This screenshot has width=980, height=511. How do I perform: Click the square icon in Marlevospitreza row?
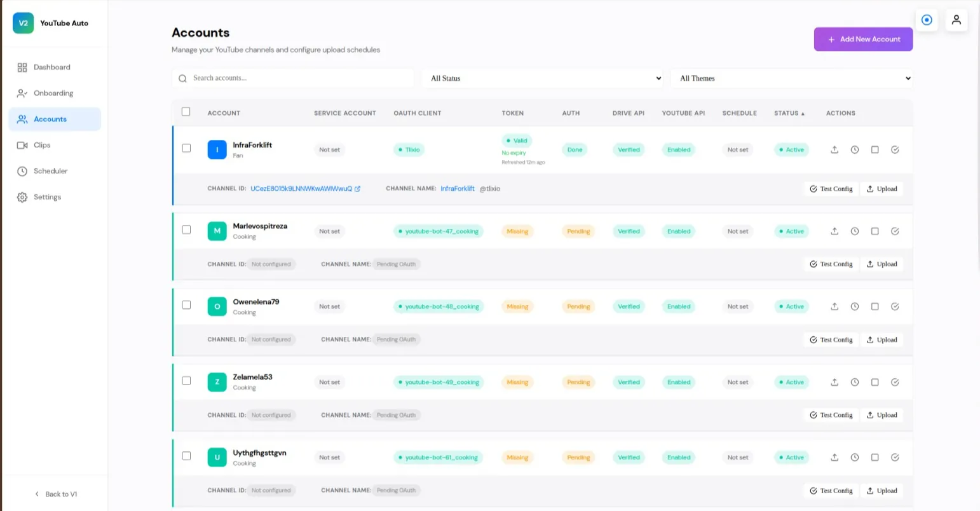tap(875, 231)
